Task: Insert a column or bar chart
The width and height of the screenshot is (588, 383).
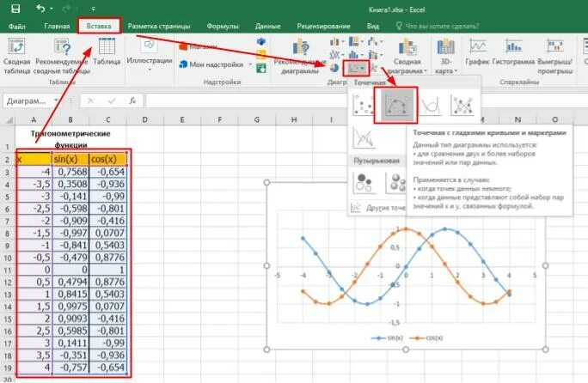Action: (336, 41)
